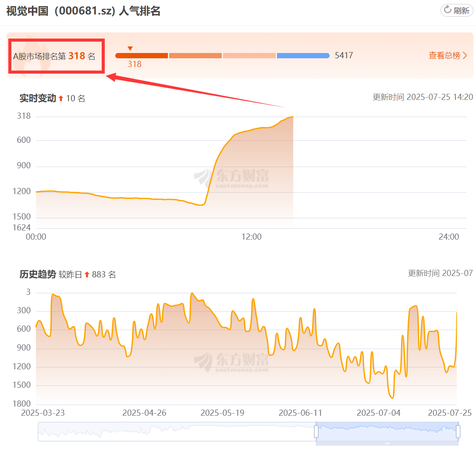Click the lightest peach rank bar segment

(x=249, y=56)
